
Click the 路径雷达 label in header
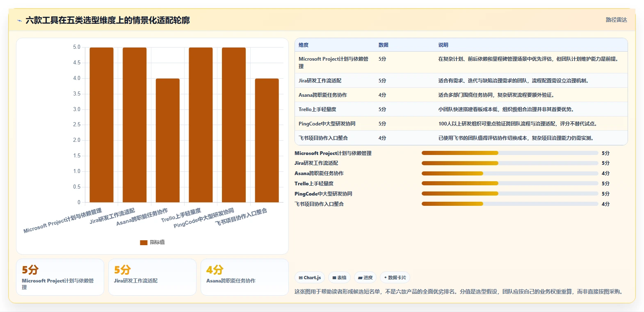coord(616,20)
